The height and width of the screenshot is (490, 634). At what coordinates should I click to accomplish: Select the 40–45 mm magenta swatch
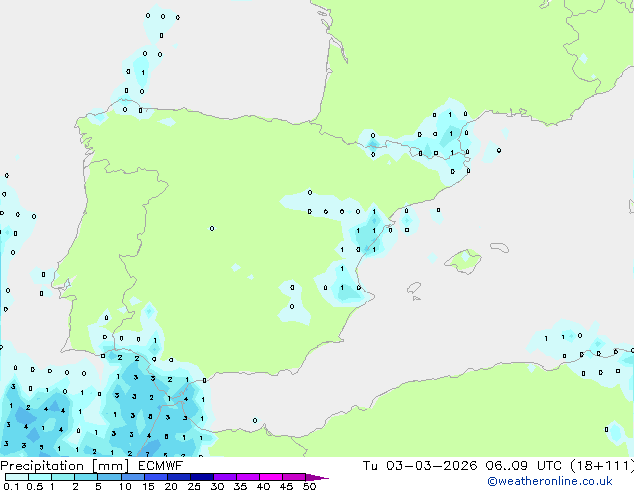(271, 477)
